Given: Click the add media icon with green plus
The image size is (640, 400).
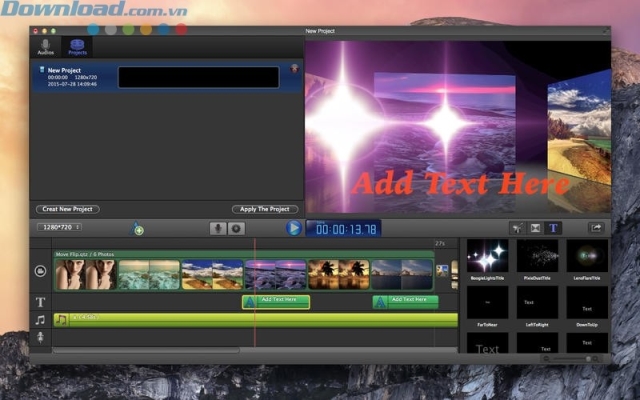Looking at the screenshot, I should (138, 229).
